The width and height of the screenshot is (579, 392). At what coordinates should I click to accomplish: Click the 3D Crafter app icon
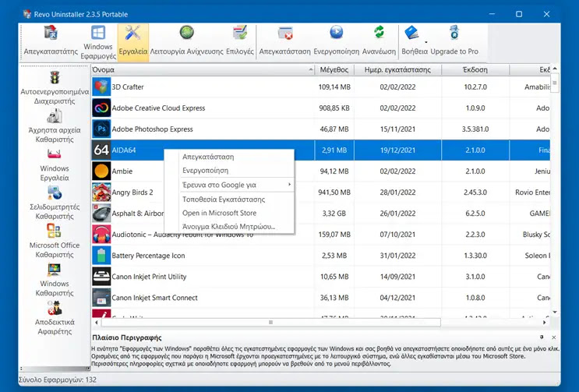tap(101, 87)
